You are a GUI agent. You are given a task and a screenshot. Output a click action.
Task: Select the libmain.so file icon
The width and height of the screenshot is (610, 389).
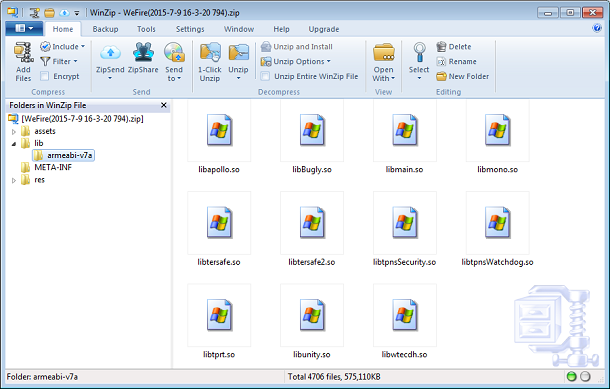(405, 130)
